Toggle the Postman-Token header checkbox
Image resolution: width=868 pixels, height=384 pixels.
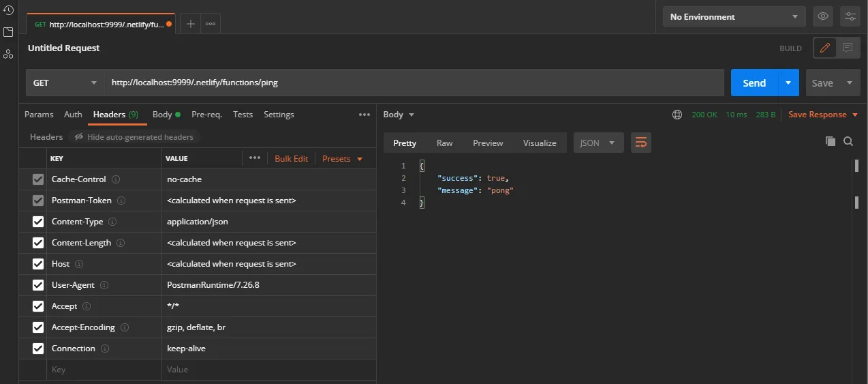[x=38, y=201]
